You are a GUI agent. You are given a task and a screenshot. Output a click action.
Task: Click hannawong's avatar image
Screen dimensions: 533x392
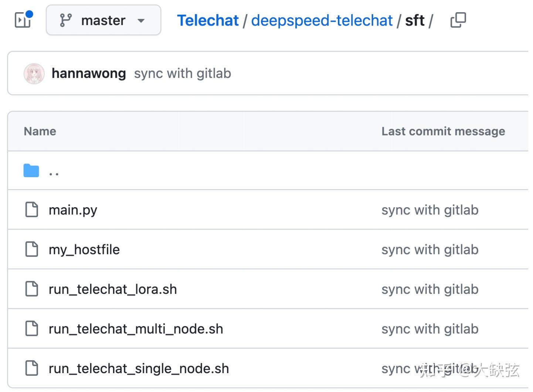coord(34,74)
